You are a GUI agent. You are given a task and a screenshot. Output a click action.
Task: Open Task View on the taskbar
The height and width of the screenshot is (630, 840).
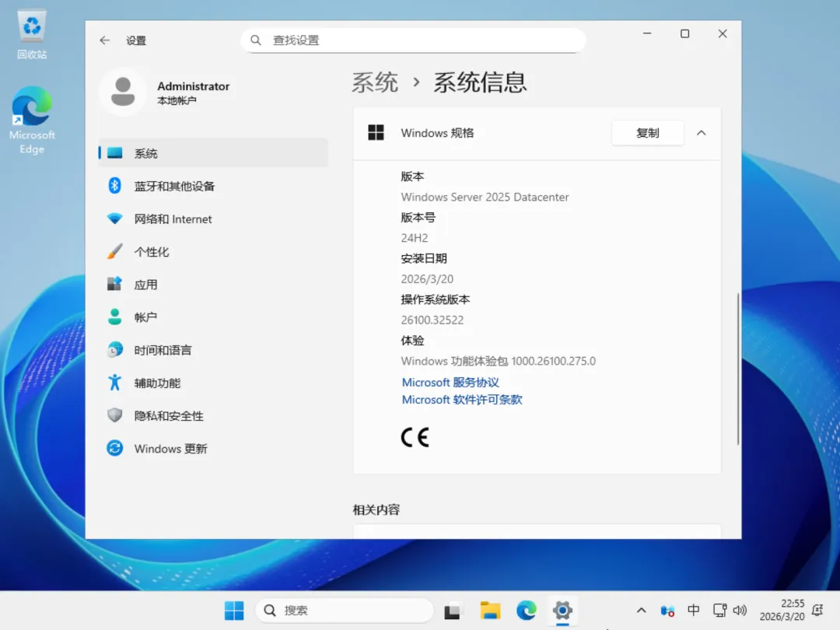coord(452,611)
